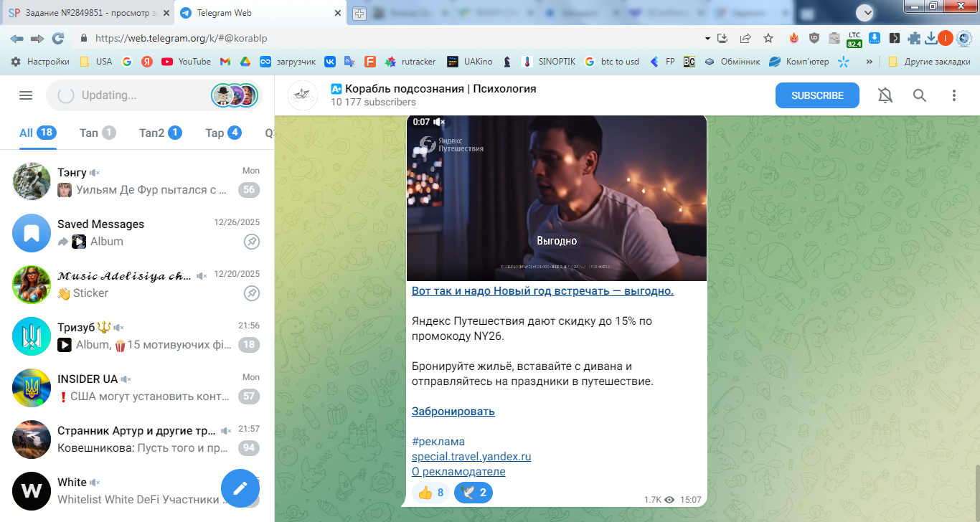980x522 pixels.
Task: Open the tab search dropdown button
Action: (x=865, y=12)
